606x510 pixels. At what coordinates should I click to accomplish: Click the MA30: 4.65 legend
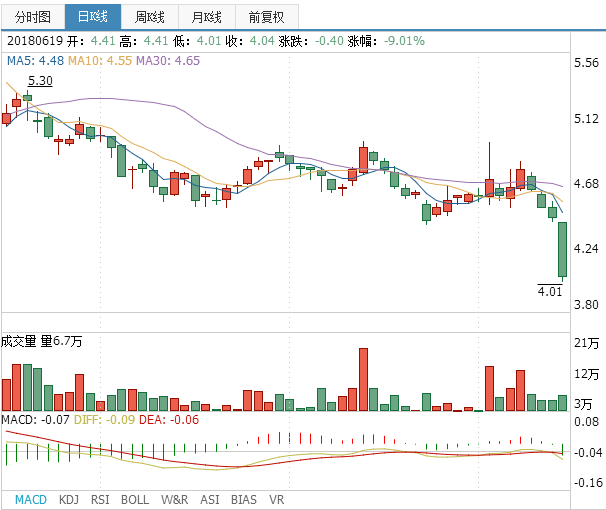[168, 61]
